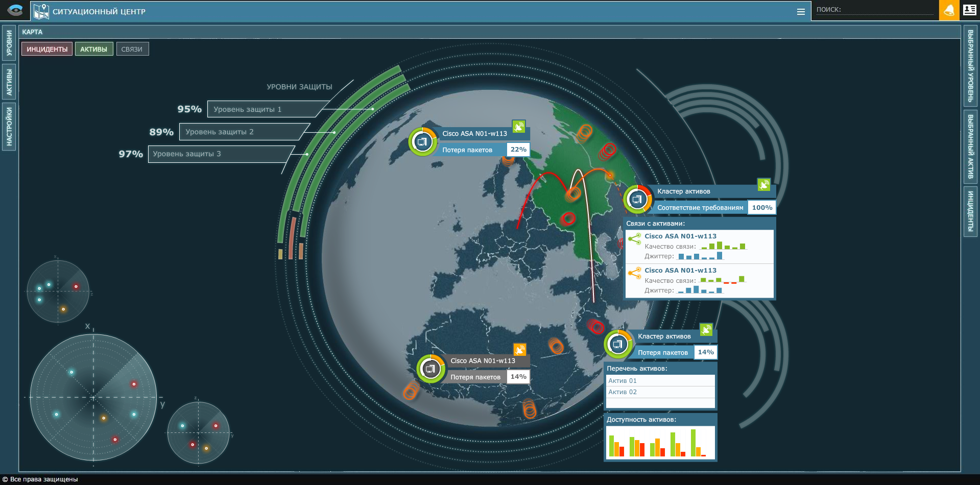Viewport: 980px width, 485px height.
Task: Open the НАСТРОЙКИ vertical side tab
Action: (9, 127)
